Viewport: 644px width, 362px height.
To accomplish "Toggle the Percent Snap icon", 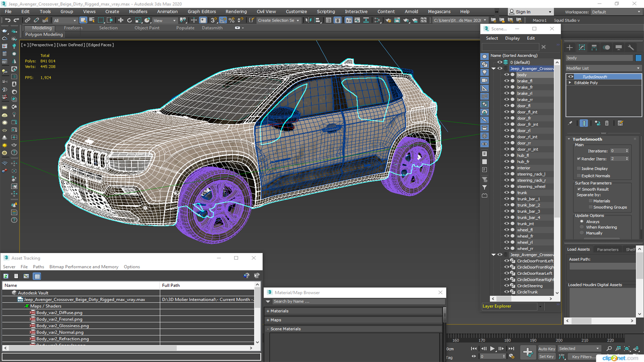I will [x=231, y=20].
